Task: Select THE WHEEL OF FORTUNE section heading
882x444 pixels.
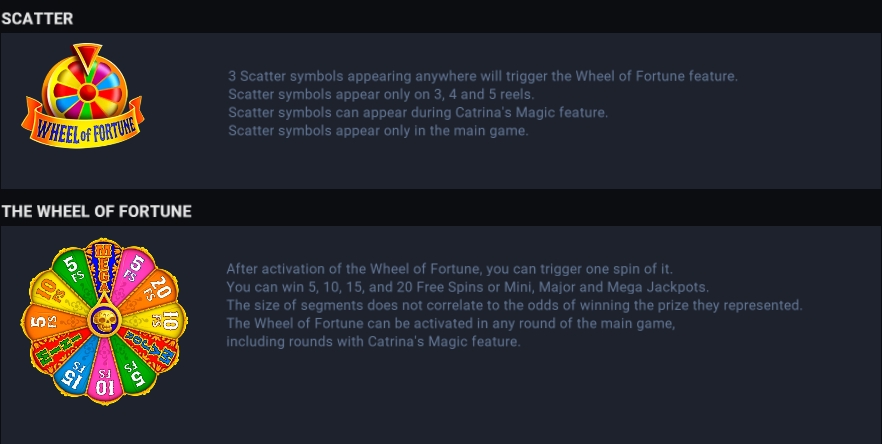Action: (97, 211)
